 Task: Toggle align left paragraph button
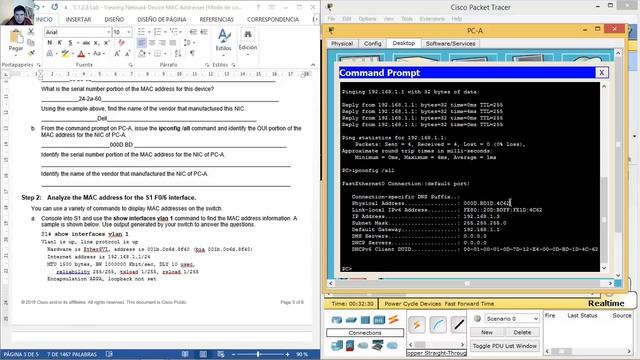click(142, 42)
